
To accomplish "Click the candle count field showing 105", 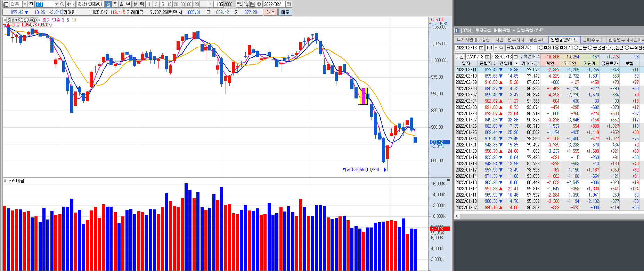I will (x=219, y=4).
